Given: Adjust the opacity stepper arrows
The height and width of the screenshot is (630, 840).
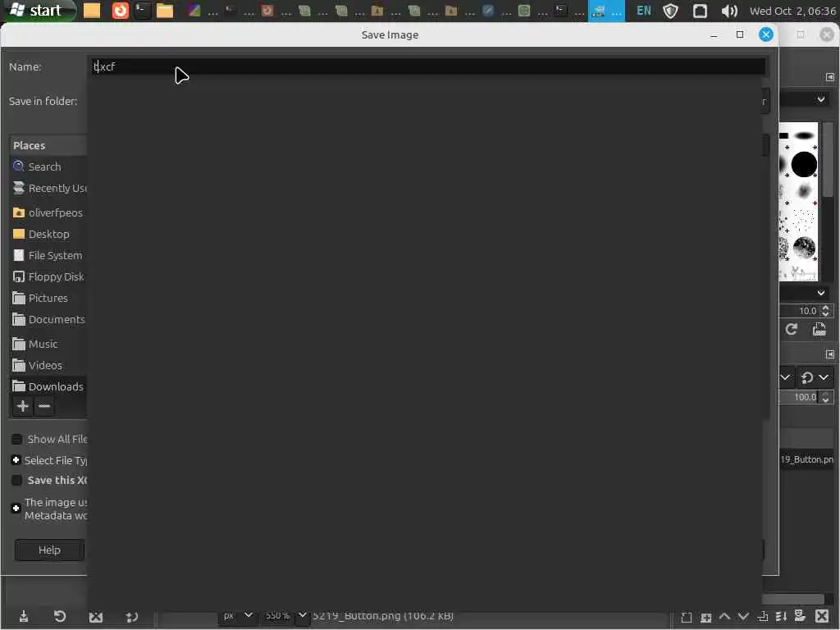Looking at the screenshot, I should (x=825, y=397).
